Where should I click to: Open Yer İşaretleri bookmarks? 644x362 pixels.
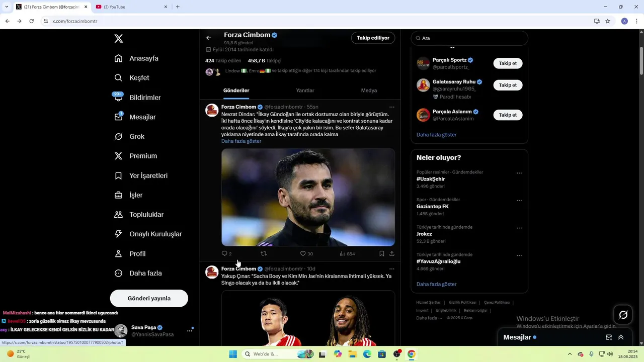[141, 176]
